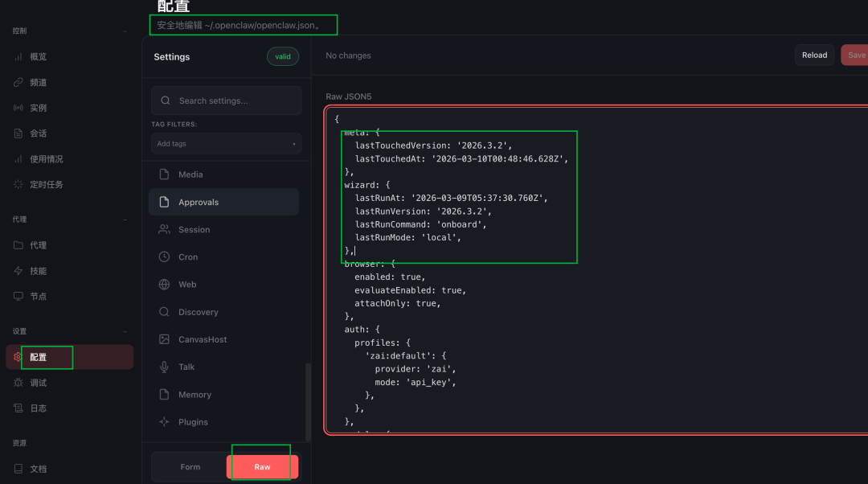Click the search magnifier icon in Settings
The image size is (868, 484).
click(x=165, y=100)
